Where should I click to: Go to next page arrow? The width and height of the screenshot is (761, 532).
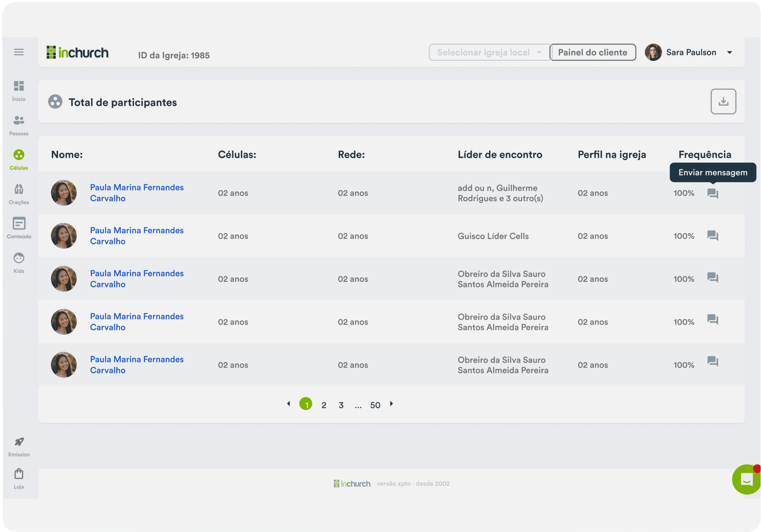(x=391, y=404)
